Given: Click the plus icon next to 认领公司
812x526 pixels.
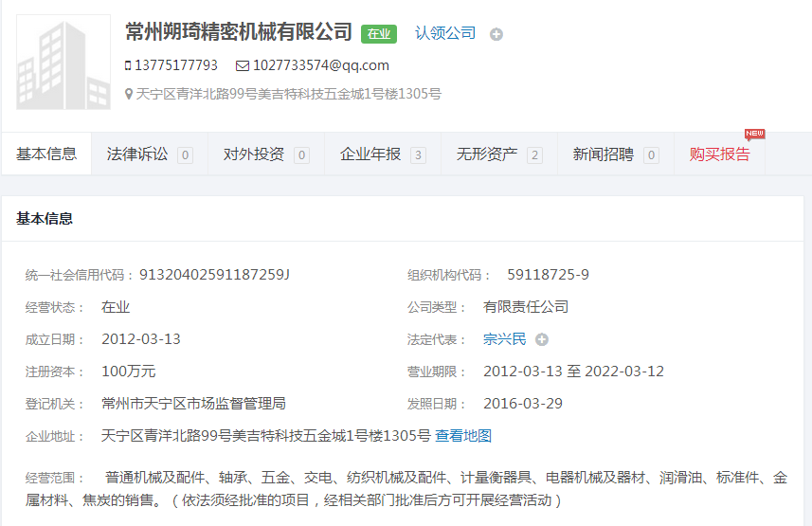Looking at the screenshot, I should pos(496,34).
